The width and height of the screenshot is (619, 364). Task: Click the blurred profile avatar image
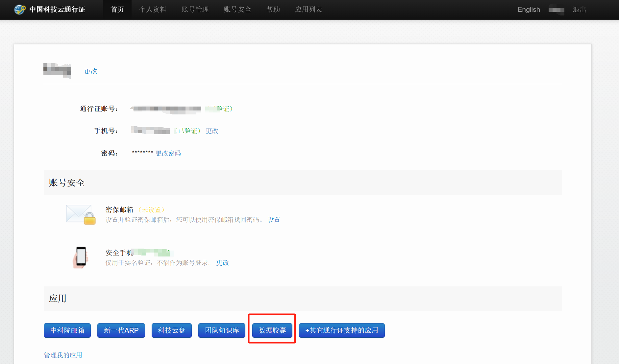[57, 71]
